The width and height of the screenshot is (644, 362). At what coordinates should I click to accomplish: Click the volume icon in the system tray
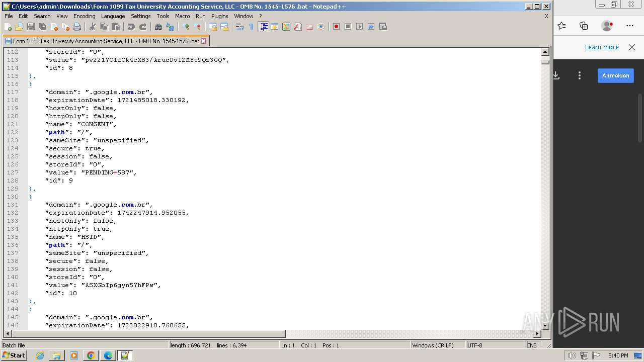pos(572,355)
